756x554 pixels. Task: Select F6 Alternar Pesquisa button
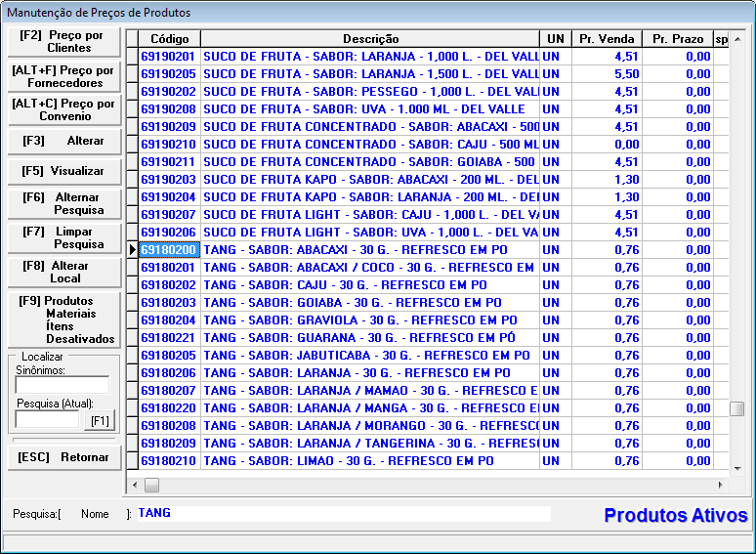coord(63,203)
